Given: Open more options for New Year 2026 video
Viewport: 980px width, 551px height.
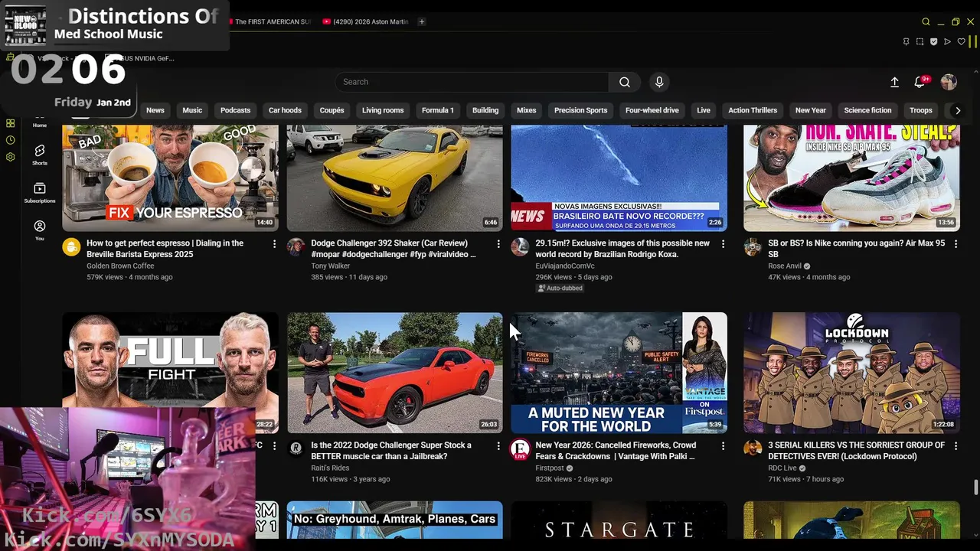Looking at the screenshot, I should pos(723,445).
